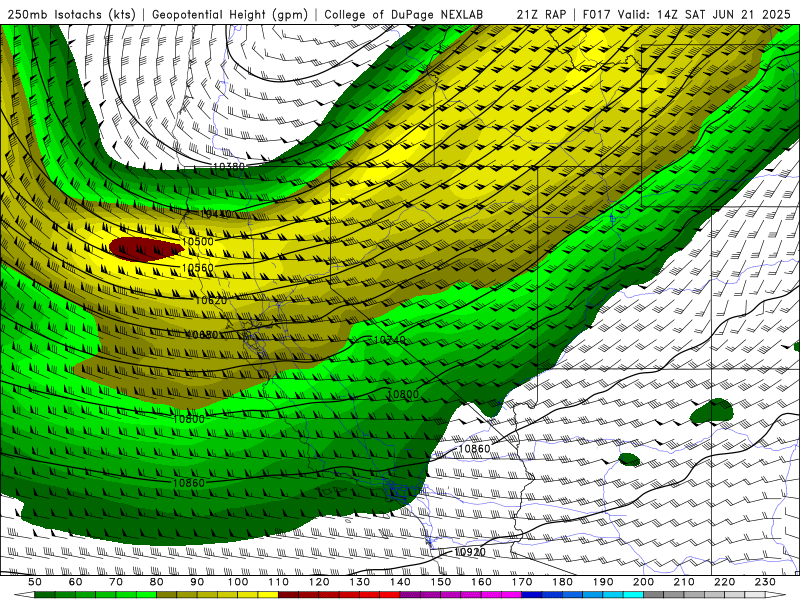Viewport: 800px width, 600px height.
Task: Click the '250mb Isotachs (kts)' title text
Action: tap(71, 14)
